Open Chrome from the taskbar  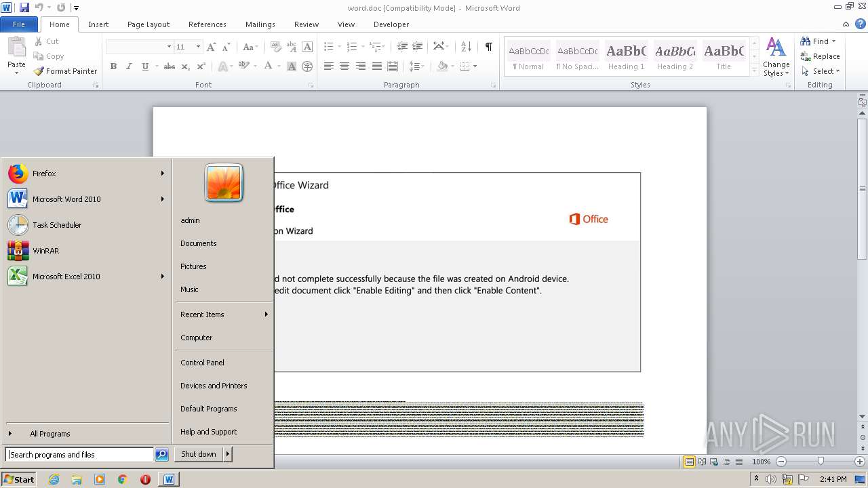(x=122, y=479)
